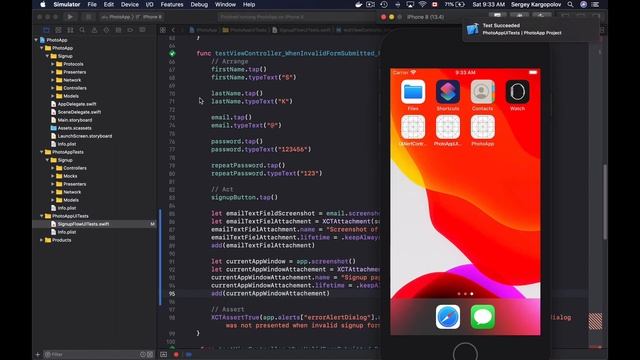Click battery 71% status in menu bar
Viewport: 640px width, 360px height.
[x=455, y=4]
